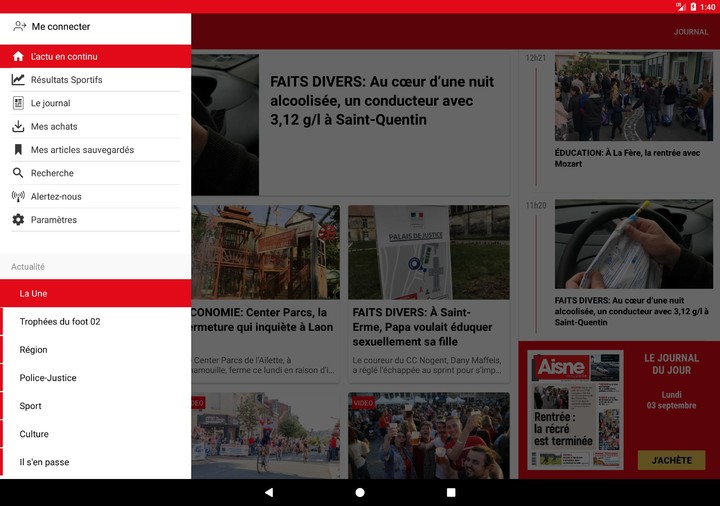Tap the home icon for L'actu en continu
Image resolution: width=720 pixels, height=506 pixels.
point(18,57)
